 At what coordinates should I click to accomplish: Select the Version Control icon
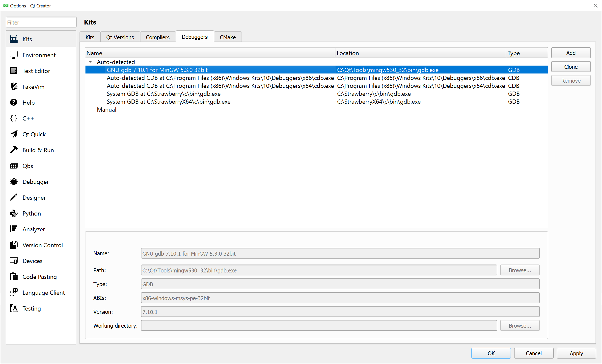tap(14, 245)
